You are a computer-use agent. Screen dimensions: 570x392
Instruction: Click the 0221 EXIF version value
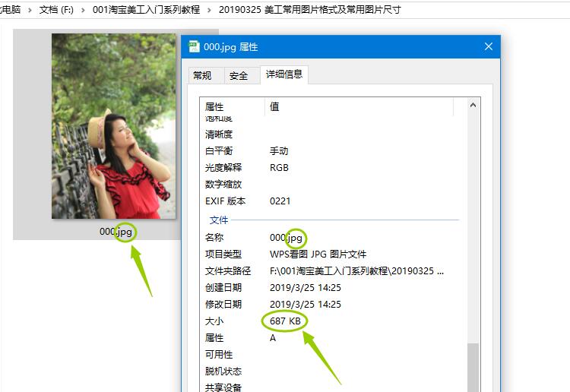coord(280,201)
